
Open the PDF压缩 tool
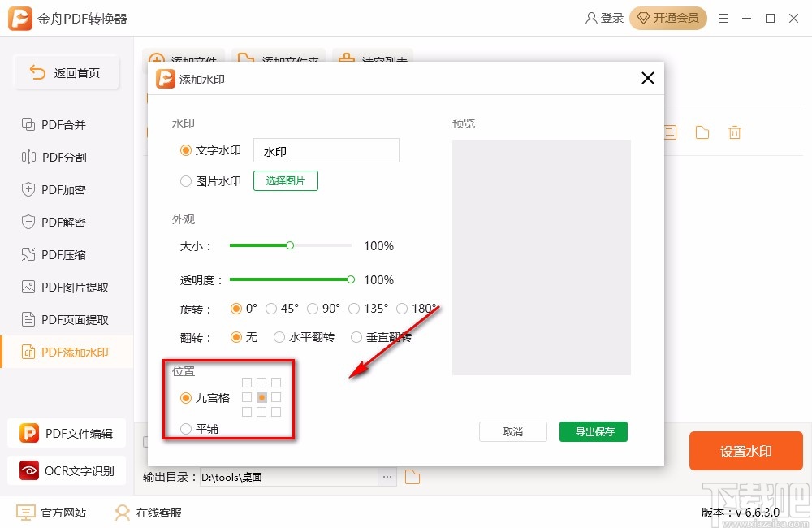point(62,254)
